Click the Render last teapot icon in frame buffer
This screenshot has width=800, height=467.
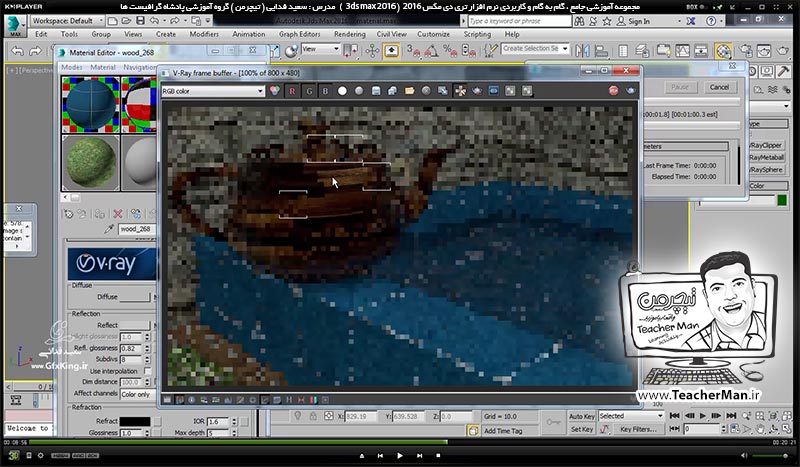pyautogui.click(x=631, y=90)
